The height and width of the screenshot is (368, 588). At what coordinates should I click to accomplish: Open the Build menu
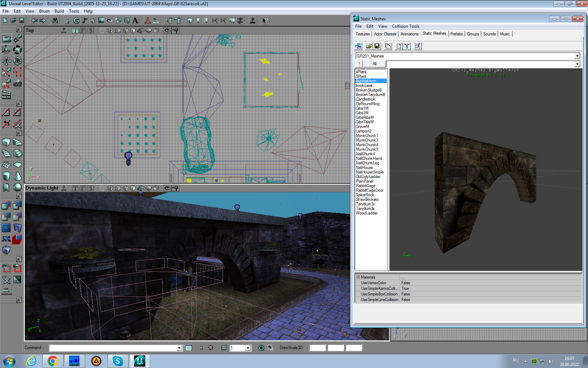[x=59, y=11]
